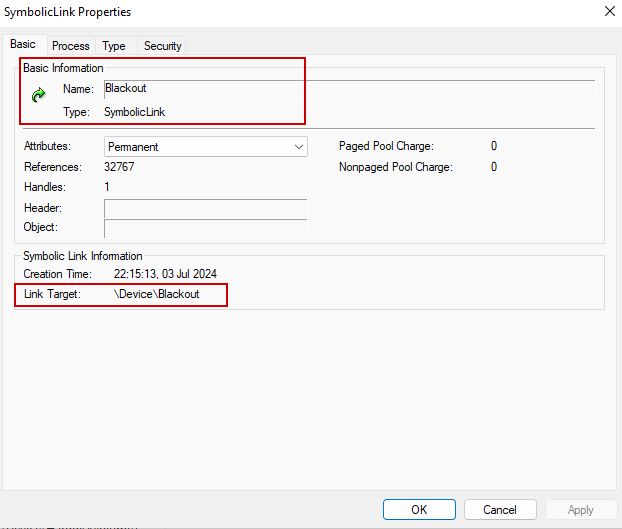Focus the empty Object field
This screenshot has width=622, height=529.
pyautogui.click(x=205, y=228)
